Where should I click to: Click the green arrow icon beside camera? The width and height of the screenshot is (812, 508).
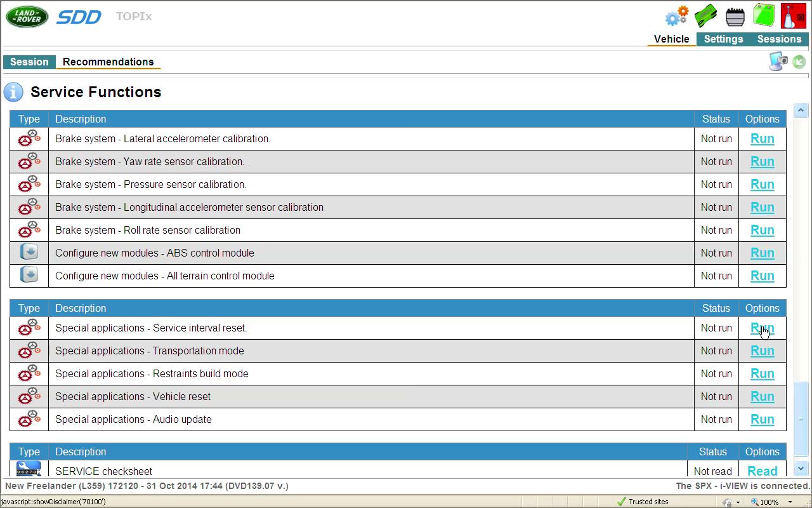point(799,62)
